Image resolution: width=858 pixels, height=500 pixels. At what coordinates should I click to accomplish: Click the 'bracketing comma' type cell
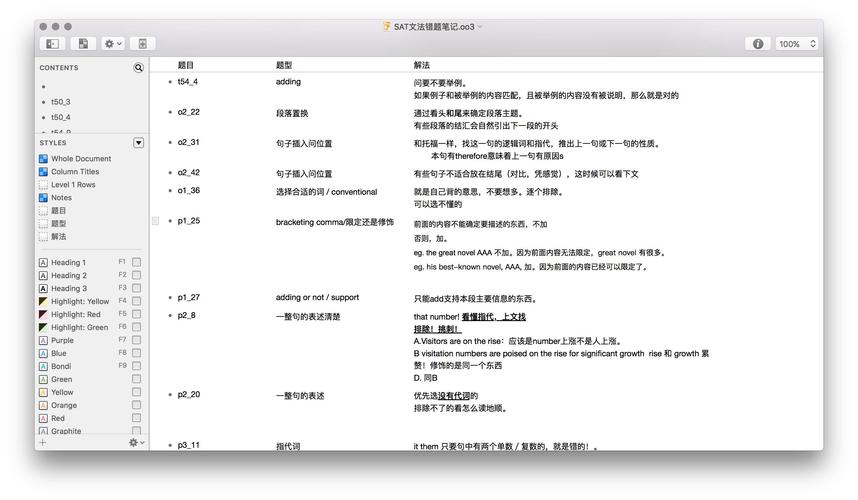(334, 222)
